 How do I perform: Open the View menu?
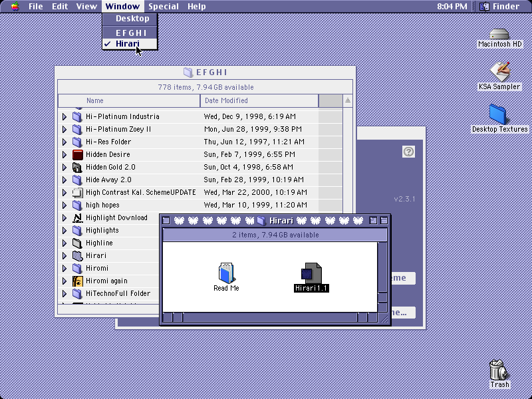coord(86,6)
